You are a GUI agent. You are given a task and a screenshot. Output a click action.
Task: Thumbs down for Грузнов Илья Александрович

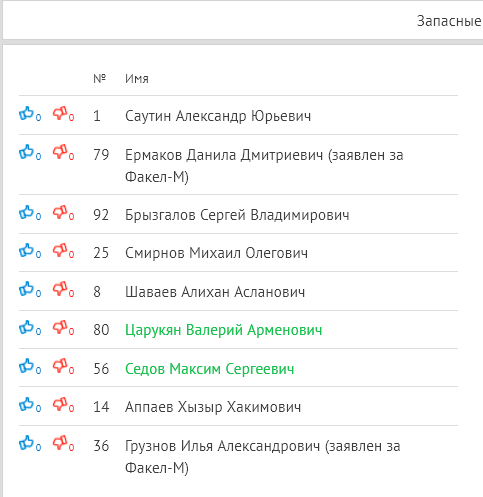[60, 443]
